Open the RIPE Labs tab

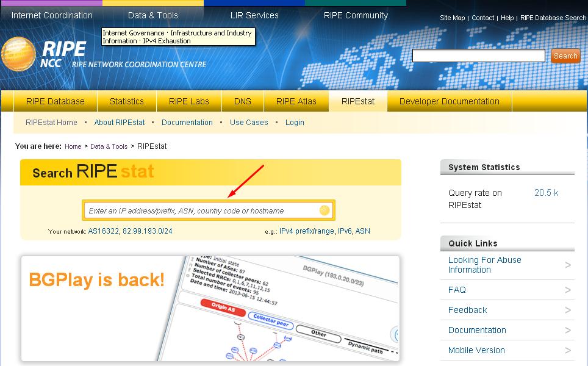(x=189, y=101)
